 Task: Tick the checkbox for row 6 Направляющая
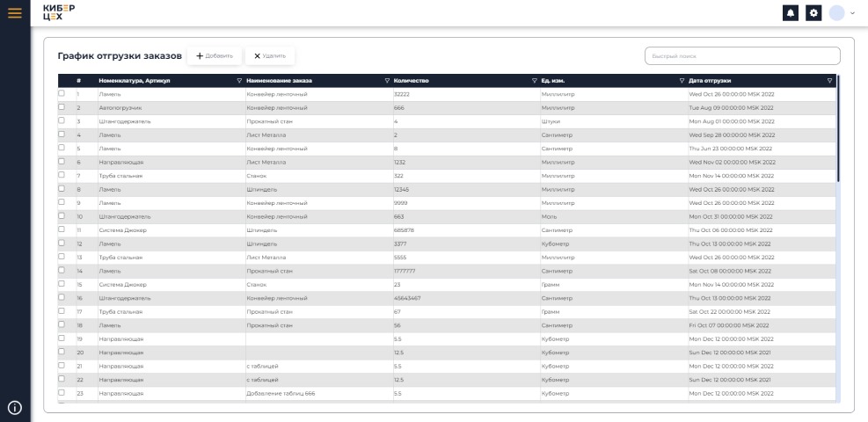coord(62,162)
